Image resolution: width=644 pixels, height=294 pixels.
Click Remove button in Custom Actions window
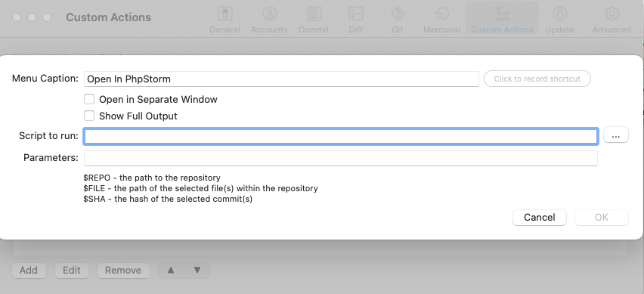click(123, 270)
